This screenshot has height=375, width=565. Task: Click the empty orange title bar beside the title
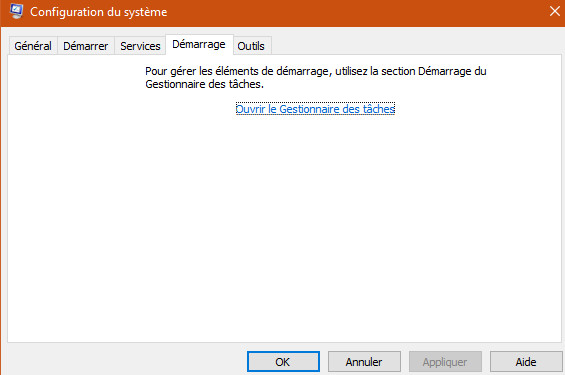click(x=357, y=12)
